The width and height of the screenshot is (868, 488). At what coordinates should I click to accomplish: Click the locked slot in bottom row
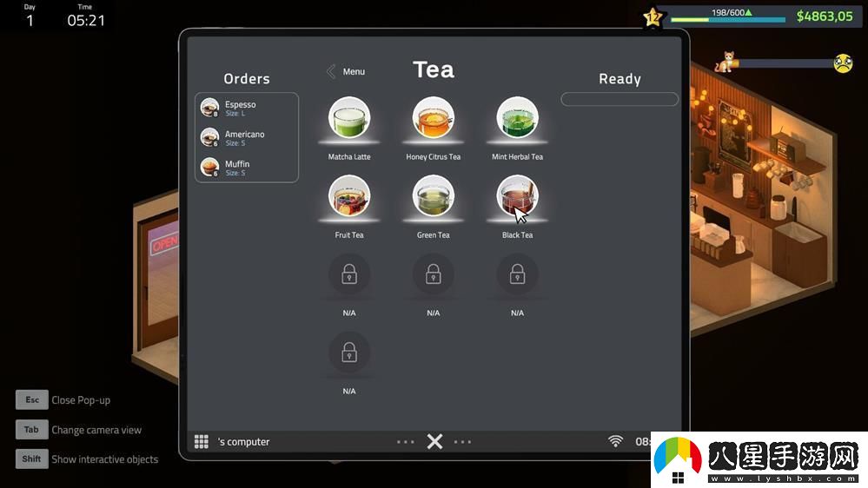coord(349,353)
